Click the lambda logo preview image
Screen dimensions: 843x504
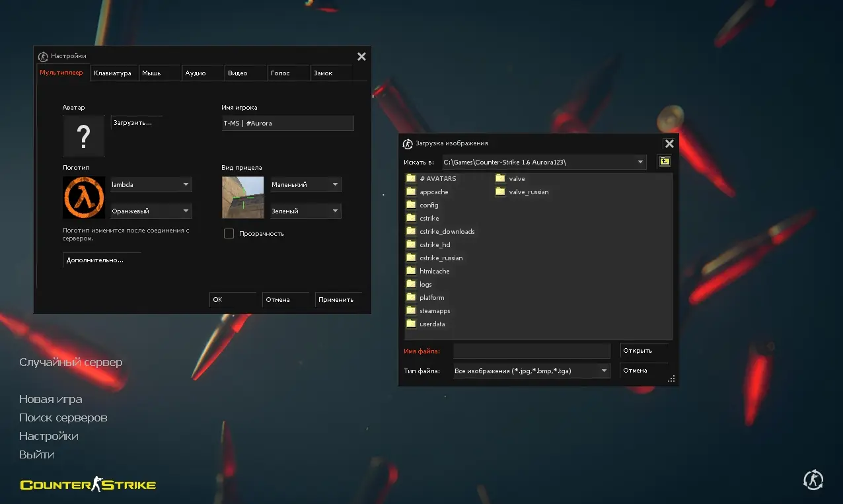84,198
